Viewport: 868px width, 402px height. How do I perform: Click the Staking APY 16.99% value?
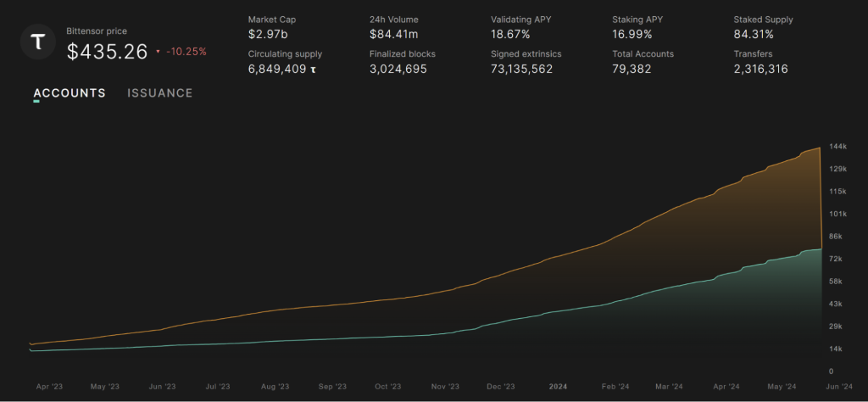[632, 34]
